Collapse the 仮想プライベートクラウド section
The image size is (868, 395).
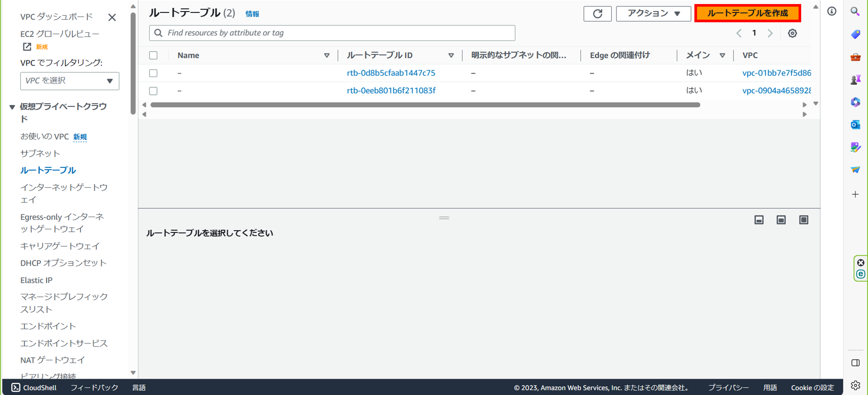(12, 107)
